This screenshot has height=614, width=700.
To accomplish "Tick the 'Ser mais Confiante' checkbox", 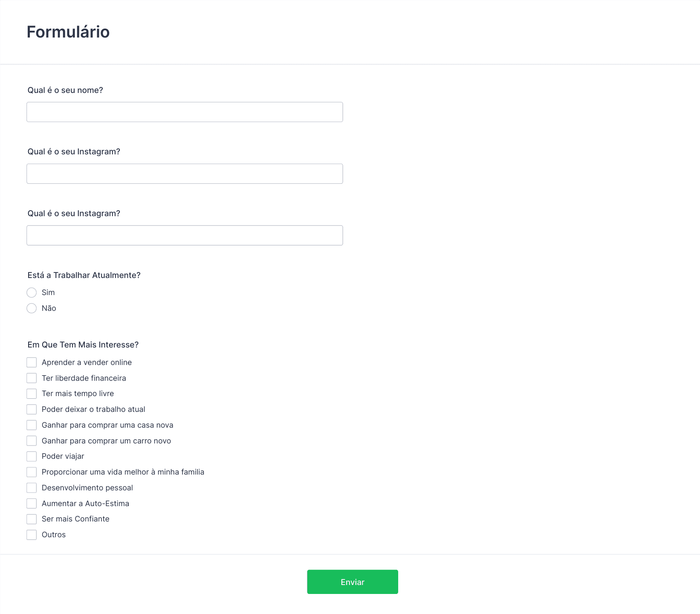I will [32, 519].
